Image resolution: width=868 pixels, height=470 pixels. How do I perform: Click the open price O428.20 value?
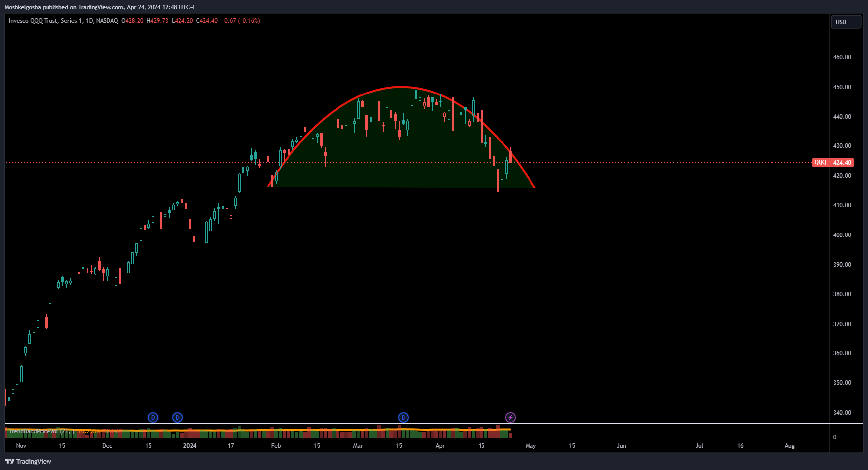[132, 21]
